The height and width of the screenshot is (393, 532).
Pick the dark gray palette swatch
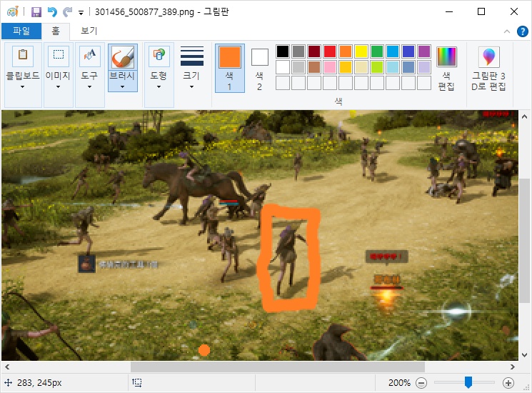tap(298, 51)
